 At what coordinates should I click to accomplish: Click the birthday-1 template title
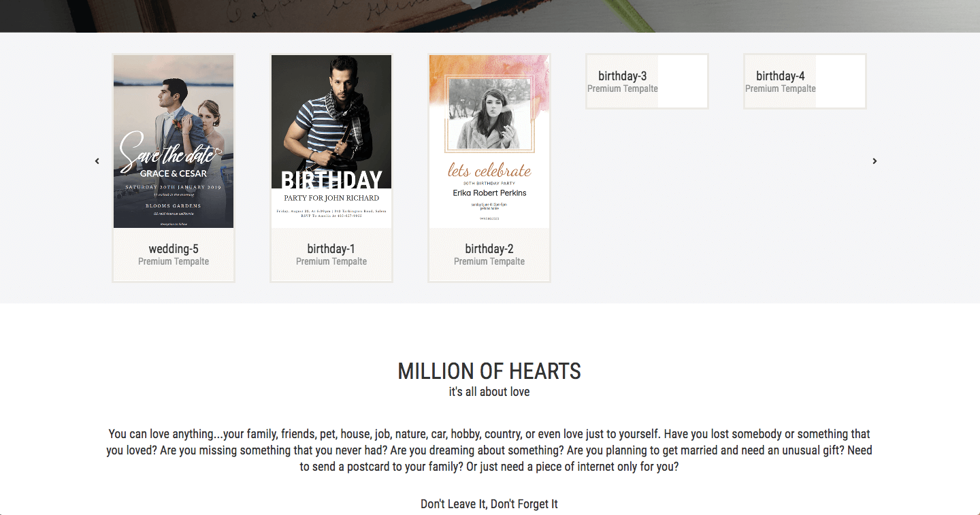point(331,249)
